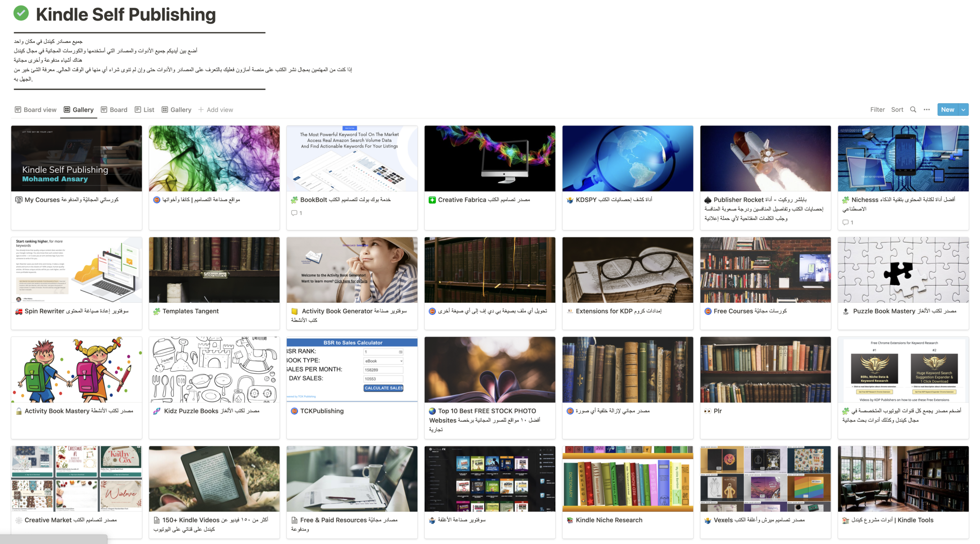Switch to the List view tab
The height and width of the screenshot is (544, 980).
point(144,110)
